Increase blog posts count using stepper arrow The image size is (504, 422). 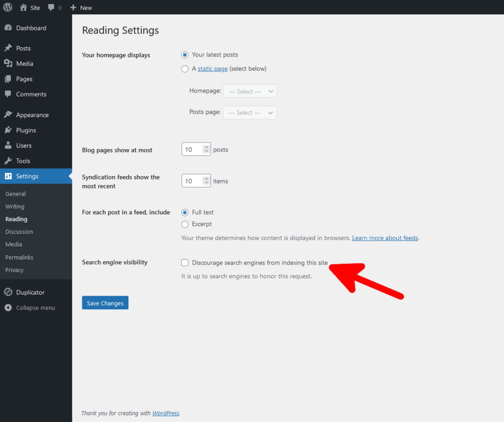[206, 147]
